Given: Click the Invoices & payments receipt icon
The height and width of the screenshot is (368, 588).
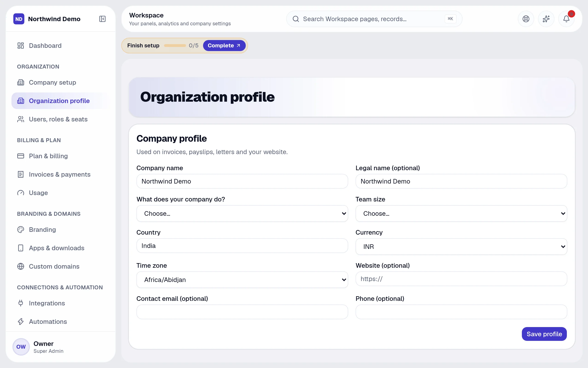Looking at the screenshot, I should 21,174.
